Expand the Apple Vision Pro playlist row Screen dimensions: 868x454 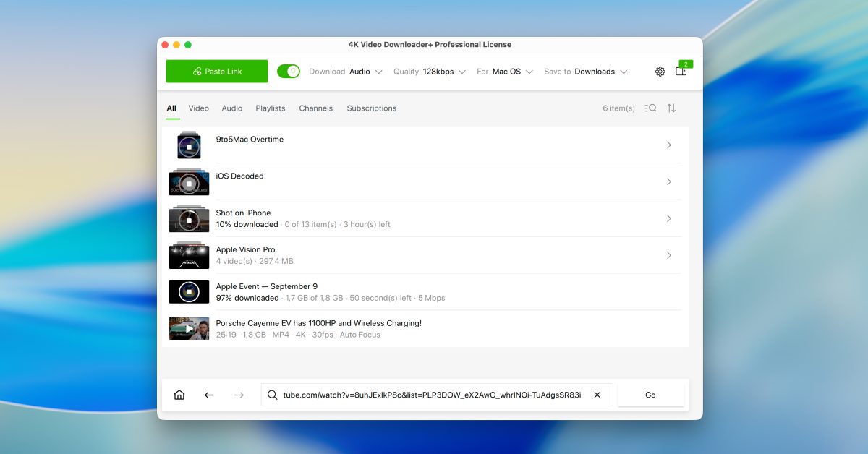coord(668,254)
